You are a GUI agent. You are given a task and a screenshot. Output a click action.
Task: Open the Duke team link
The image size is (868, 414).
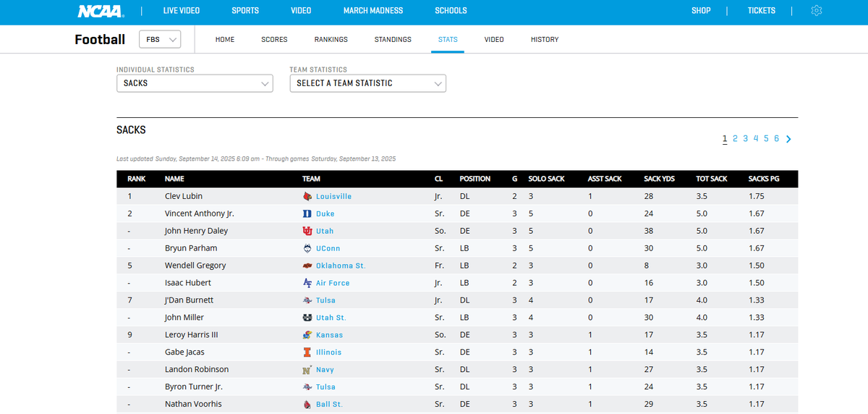[325, 214]
